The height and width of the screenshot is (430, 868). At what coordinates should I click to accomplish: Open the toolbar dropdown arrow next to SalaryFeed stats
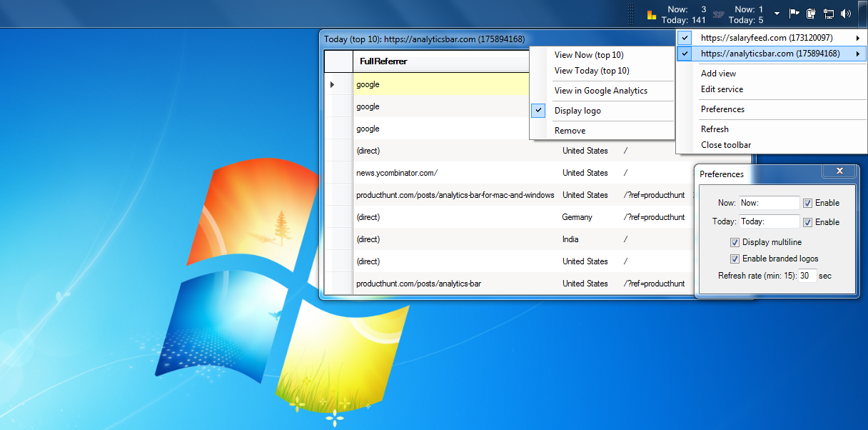click(x=777, y=14)
